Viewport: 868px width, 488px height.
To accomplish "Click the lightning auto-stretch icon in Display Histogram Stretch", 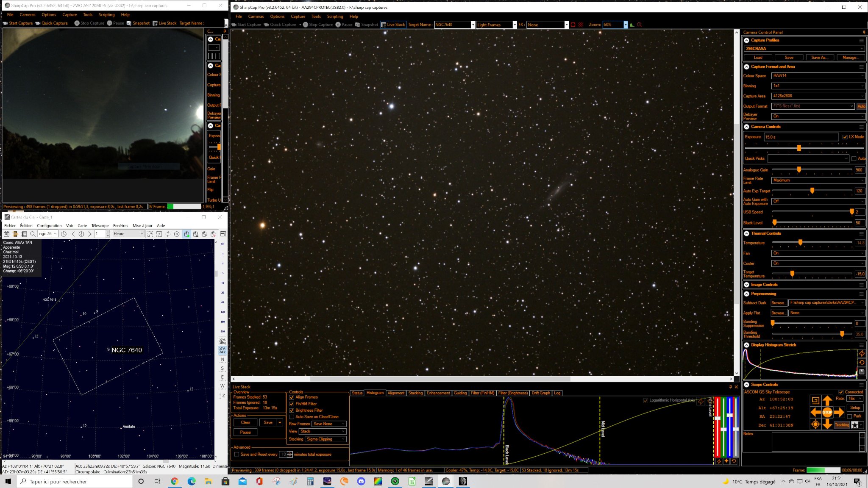I will tap(862, 353).
